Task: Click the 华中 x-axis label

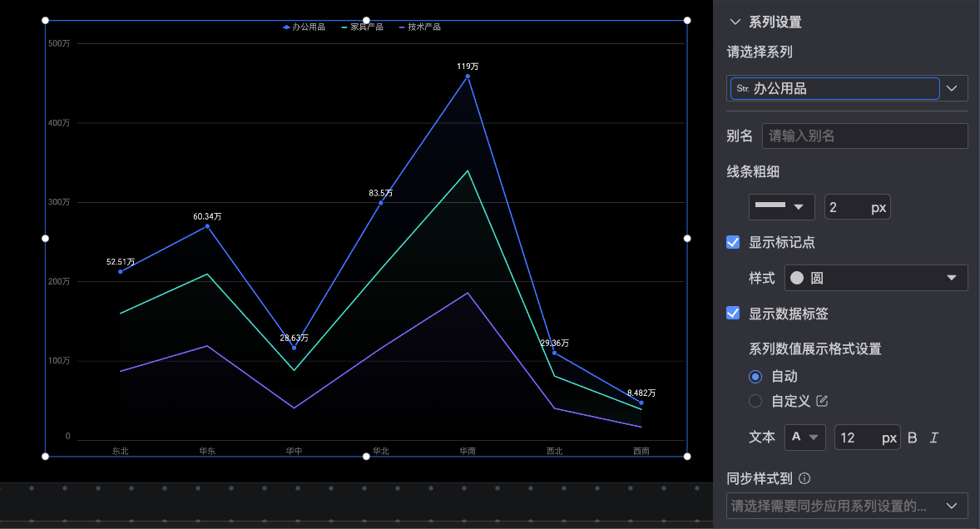Action: pyautogui.click(x=294, y=451)
